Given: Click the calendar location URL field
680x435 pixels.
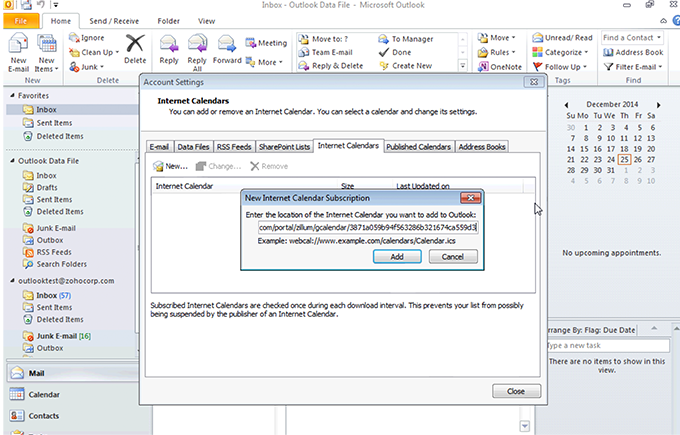Looking at the screenshot, I should (x=368, y=227).
